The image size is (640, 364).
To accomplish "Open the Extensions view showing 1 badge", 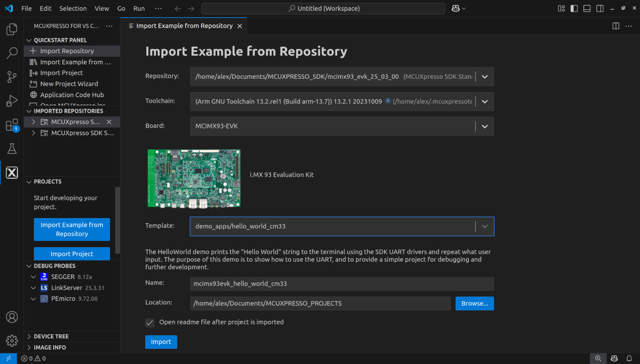I will (x=12, y=124).
